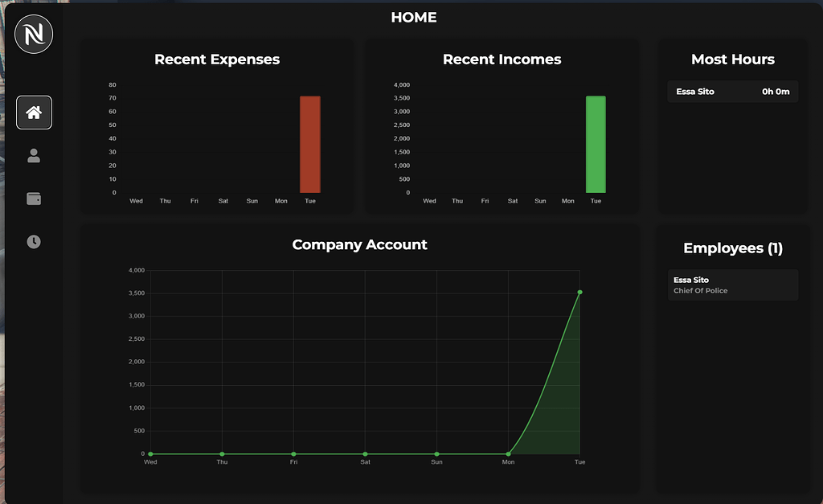Click the Recent Expenses chart title
Image resolution: width=823 pixels, height=504 pixels.
216,59
